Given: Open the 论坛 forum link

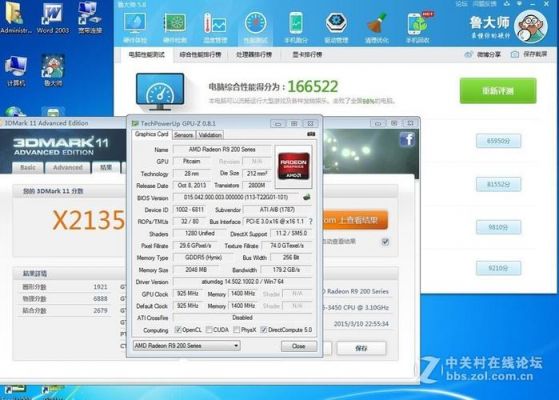Looking at the screenshot, I should tap(461, 4).
